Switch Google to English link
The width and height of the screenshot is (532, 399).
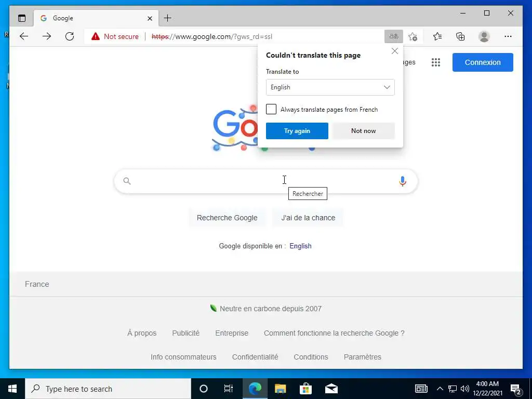point(300,246)
